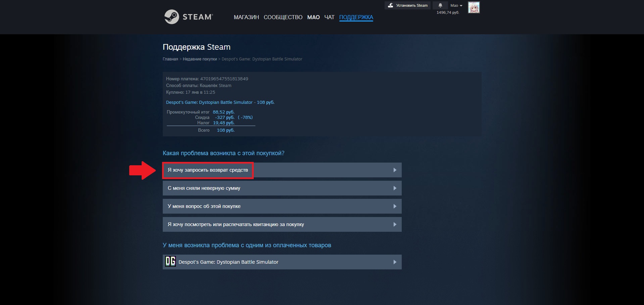Click the Steam logo

(x=188, y=17)
